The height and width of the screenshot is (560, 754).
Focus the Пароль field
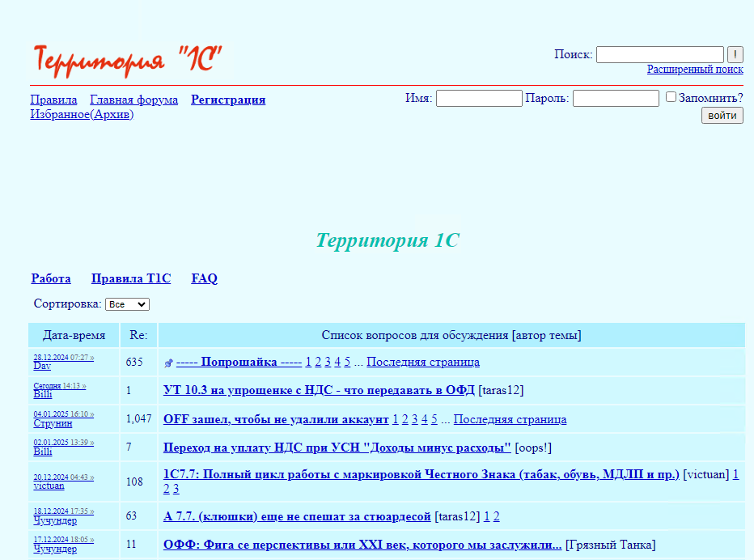coord(616,98)
